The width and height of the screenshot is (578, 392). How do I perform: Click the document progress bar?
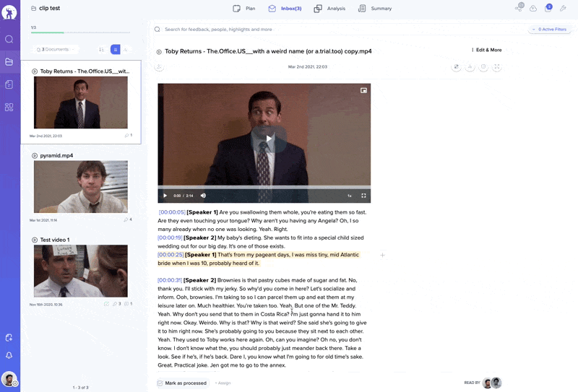pyautogui.click(x=80, y=32)
